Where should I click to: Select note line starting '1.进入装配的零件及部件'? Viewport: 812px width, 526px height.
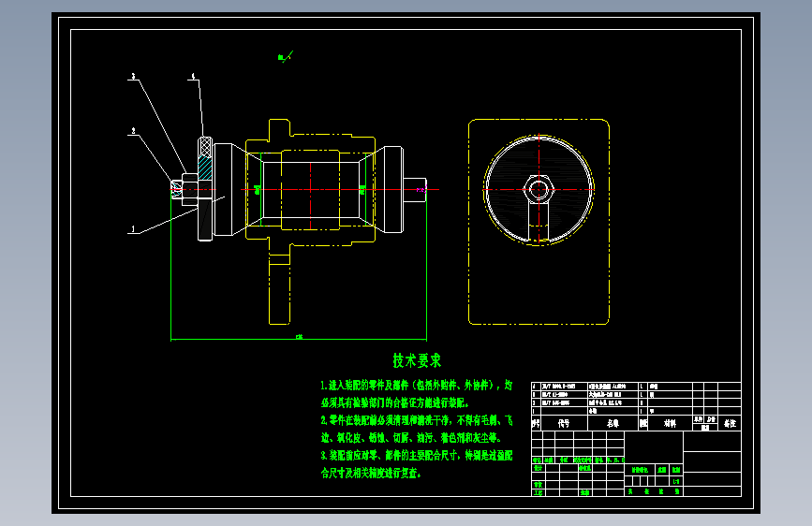417,386
